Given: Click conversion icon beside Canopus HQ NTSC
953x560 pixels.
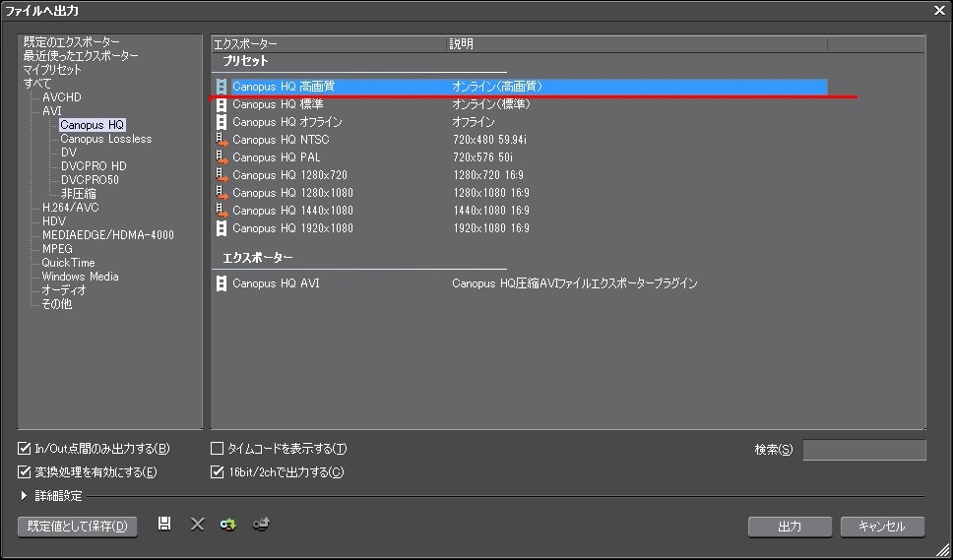Looking at the screenshot, I should [222, 140].
